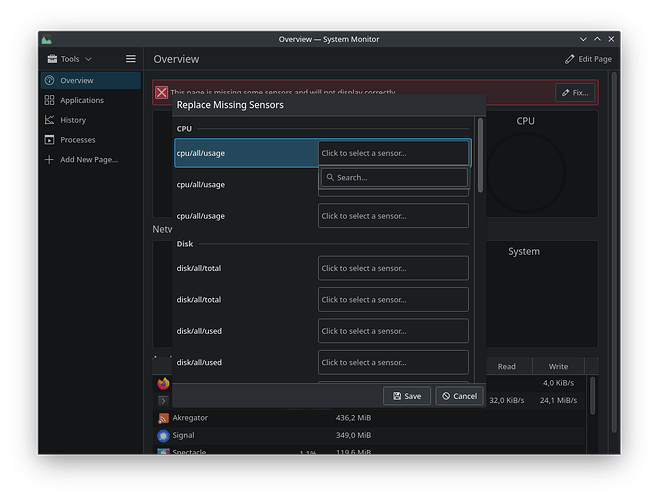Cancel the Replace Missing Sensors dialog
The image size is (658, 500).
click(x=460, y=396)
